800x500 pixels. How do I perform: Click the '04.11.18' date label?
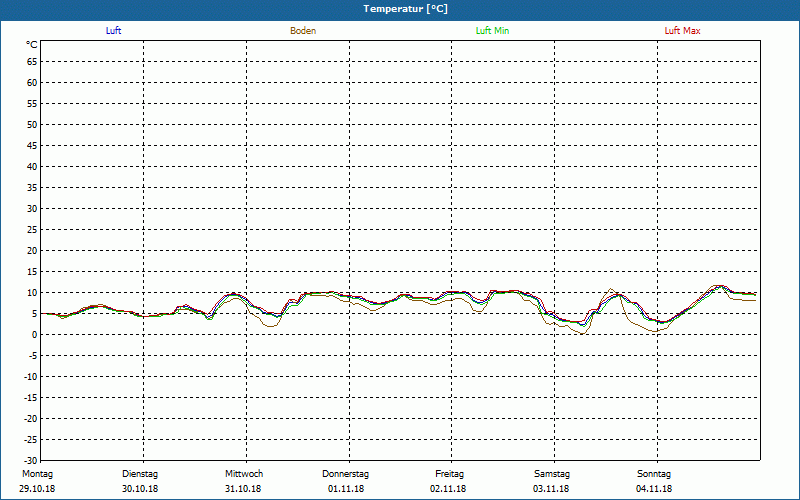pyautogui.click(x=654, y=489)
